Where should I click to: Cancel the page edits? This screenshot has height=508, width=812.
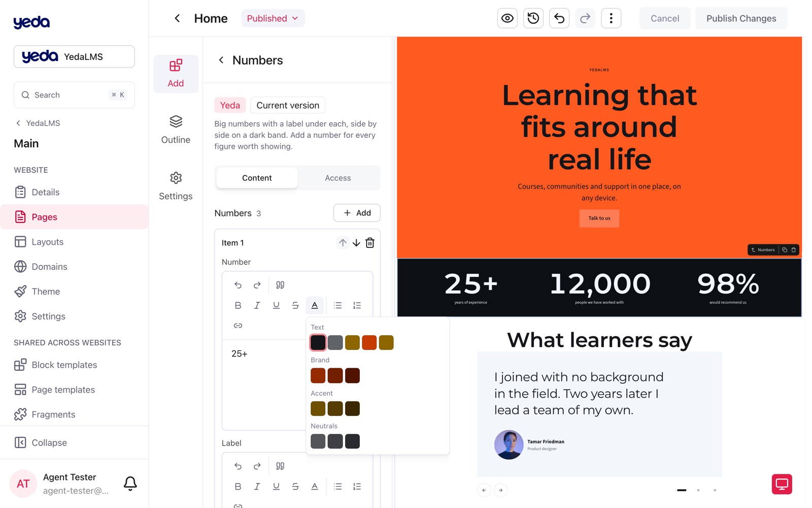[x=665, y=18]
